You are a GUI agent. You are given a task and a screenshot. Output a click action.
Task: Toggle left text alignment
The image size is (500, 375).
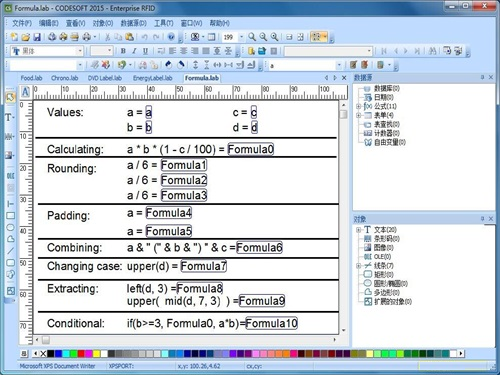pos(172,51)
